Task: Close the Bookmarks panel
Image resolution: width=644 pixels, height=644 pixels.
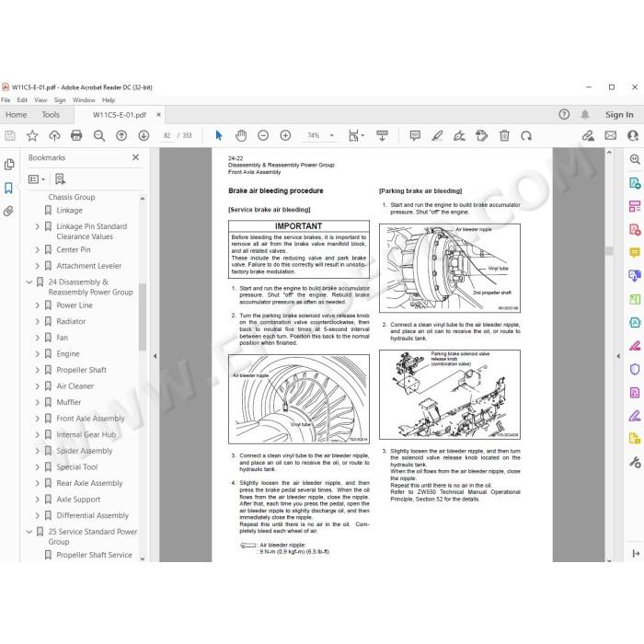Action: coord(135,157)
